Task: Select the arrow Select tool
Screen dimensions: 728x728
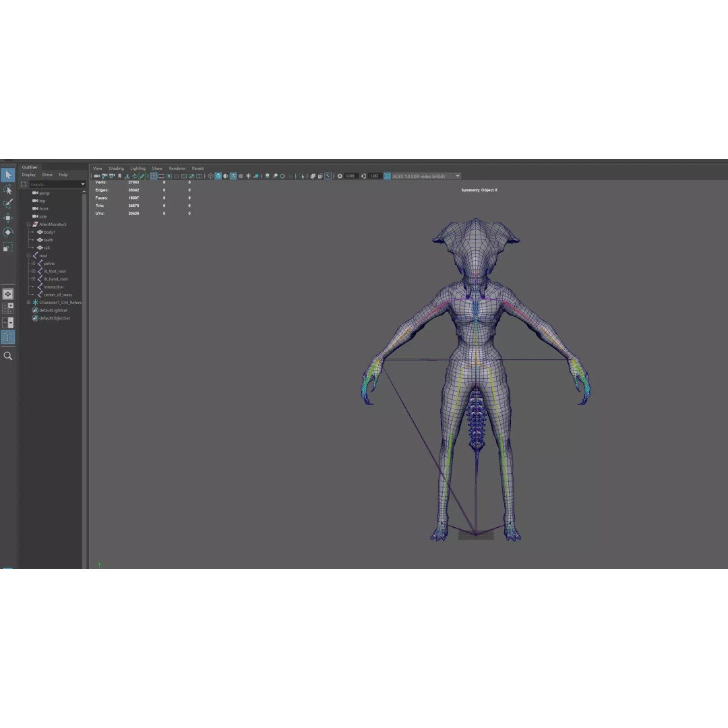Action: (8, 175)
